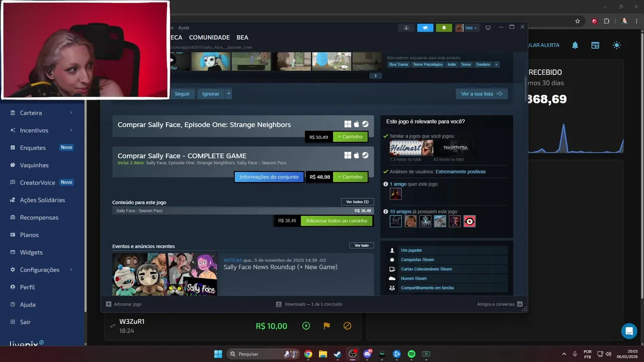Add COMPLETE GAME bundle to cart for R$ 48,98

350,177
